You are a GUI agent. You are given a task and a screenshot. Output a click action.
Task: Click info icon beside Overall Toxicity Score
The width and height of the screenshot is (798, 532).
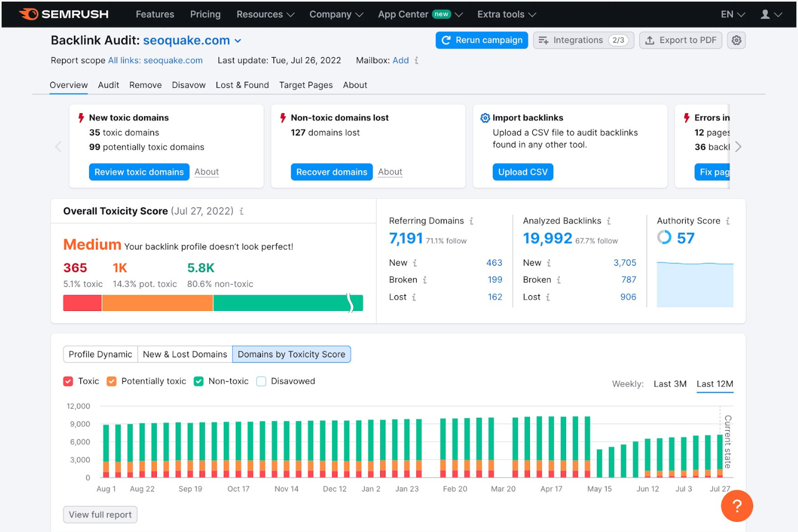coord(242,211)
